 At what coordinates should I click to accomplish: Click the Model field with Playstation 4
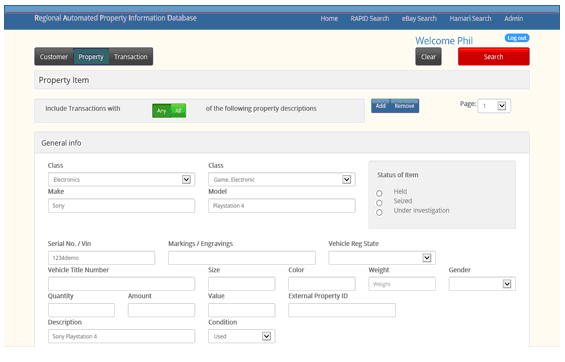[x=281, y=206]
